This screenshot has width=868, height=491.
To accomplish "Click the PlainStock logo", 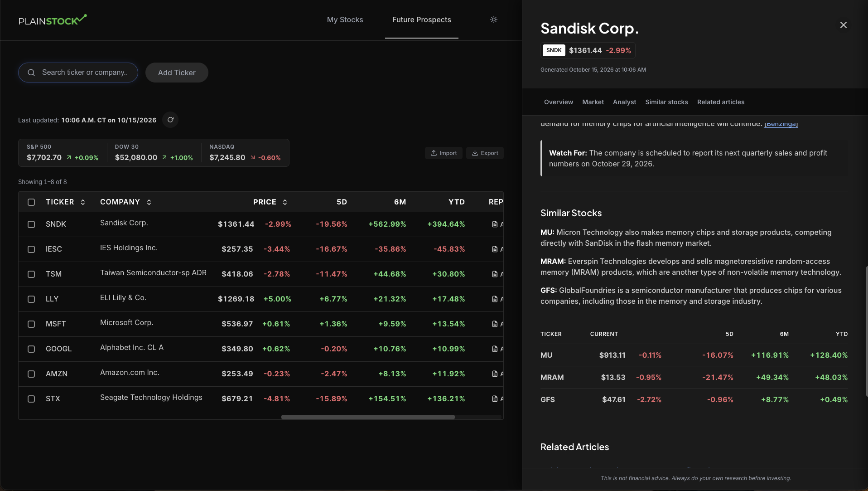I will tap(53, 20).
